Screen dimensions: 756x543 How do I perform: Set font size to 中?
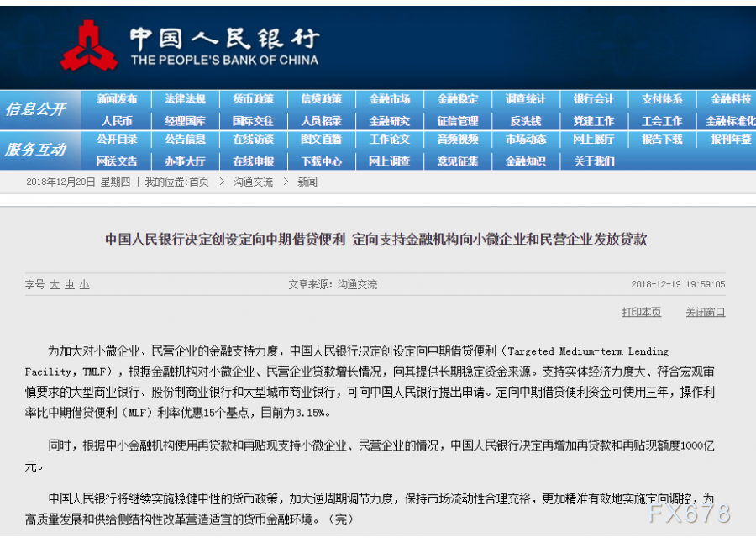[x=70, y=285]
